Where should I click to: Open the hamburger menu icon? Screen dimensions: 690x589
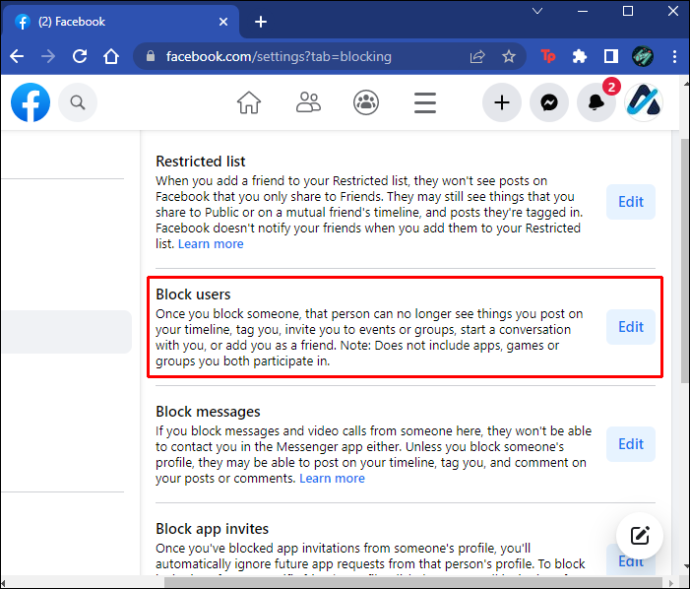pyautogui.click(x=425, y=103)
